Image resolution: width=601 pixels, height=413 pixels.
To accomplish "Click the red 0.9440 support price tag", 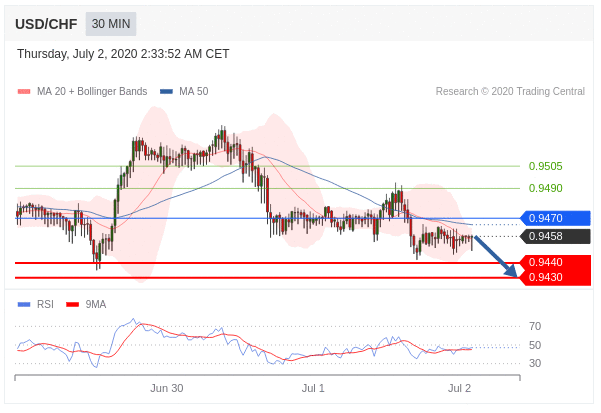I will (555, 262).
